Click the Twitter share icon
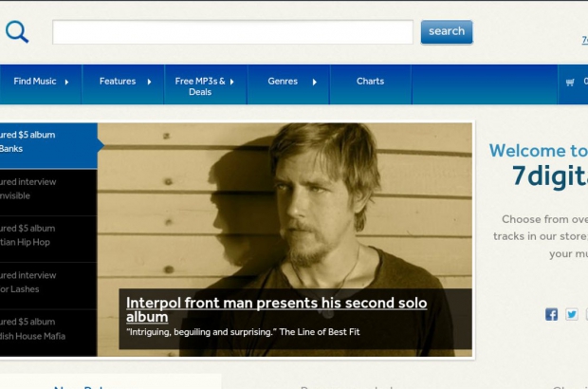The width and height of the screenshot is (588, 389). click(572, 314)
